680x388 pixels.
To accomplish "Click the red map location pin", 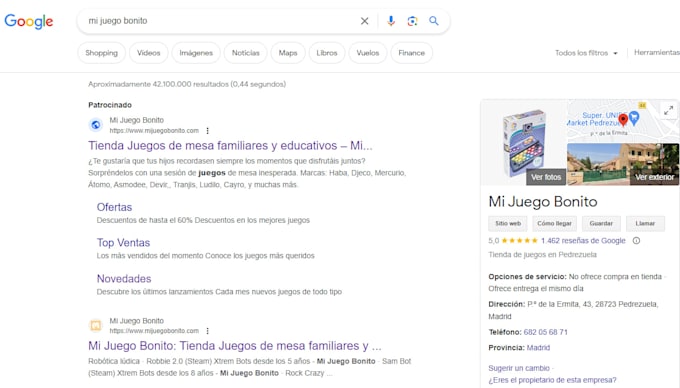I will click(623, 120).
